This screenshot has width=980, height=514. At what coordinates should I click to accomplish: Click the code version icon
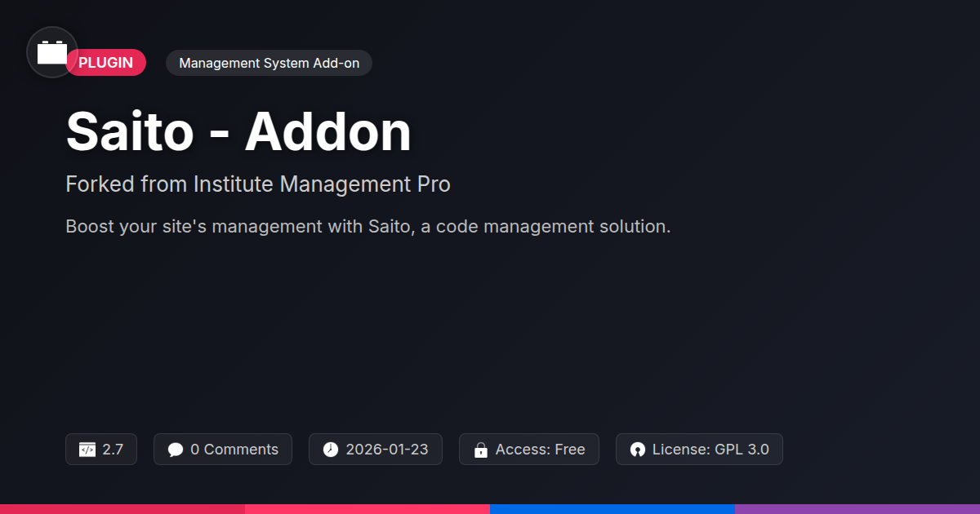tap(87, 450)
